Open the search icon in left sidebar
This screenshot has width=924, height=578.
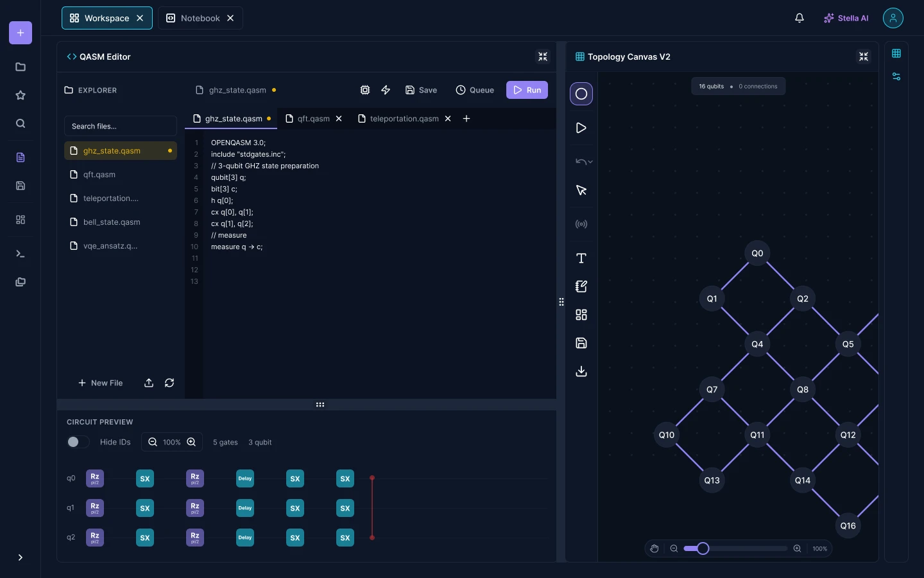click(x=21, y=123)
